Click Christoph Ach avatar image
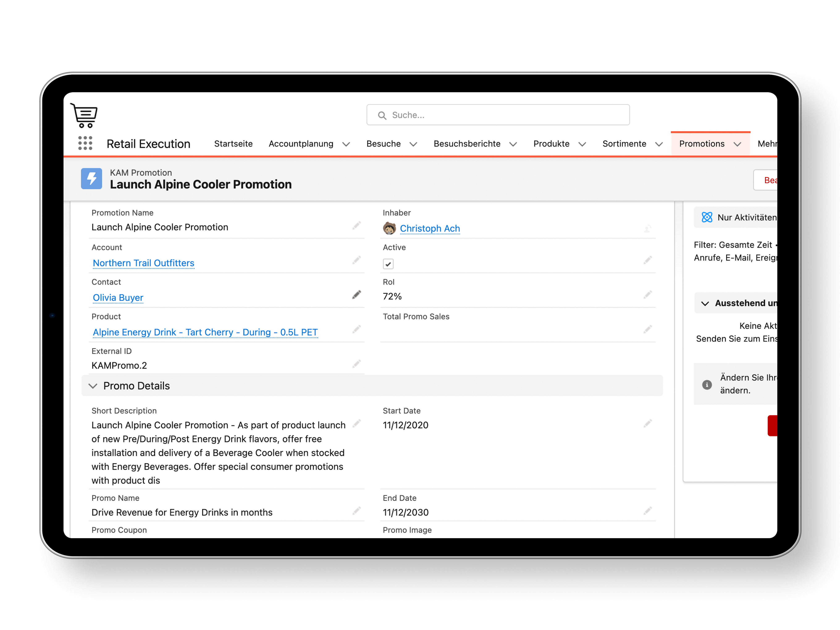840x630 pixels. pyautogui.click(x=389, y=228)
